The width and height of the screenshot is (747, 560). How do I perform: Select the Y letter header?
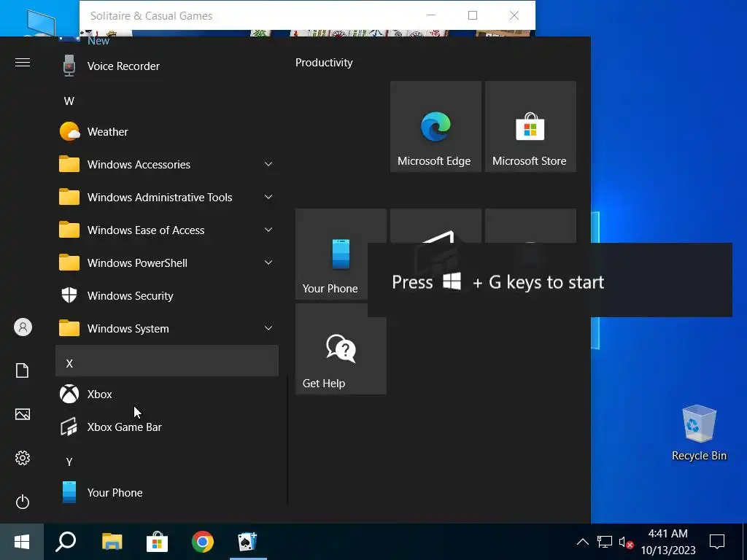pos(167,462)
